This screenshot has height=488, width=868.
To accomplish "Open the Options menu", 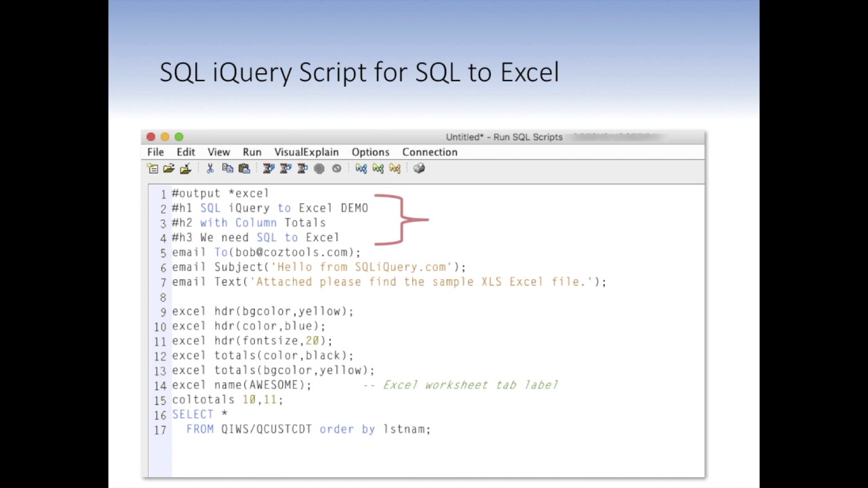I will 370,152.
